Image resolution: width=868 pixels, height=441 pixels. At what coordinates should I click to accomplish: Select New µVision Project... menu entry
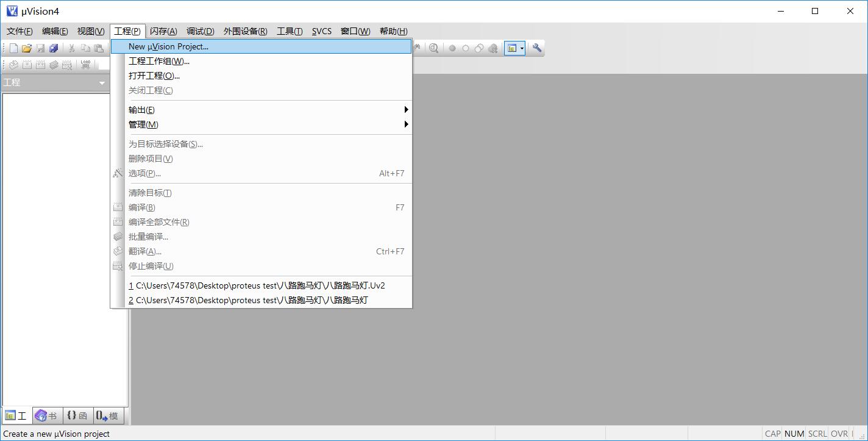(261, 46)
